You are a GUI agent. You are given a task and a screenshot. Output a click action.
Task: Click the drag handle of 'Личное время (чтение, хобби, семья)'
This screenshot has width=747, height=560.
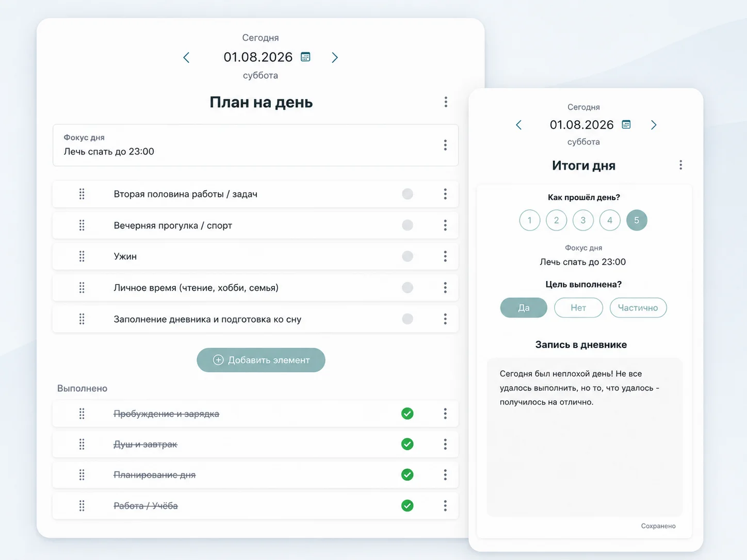coord(82,288)
